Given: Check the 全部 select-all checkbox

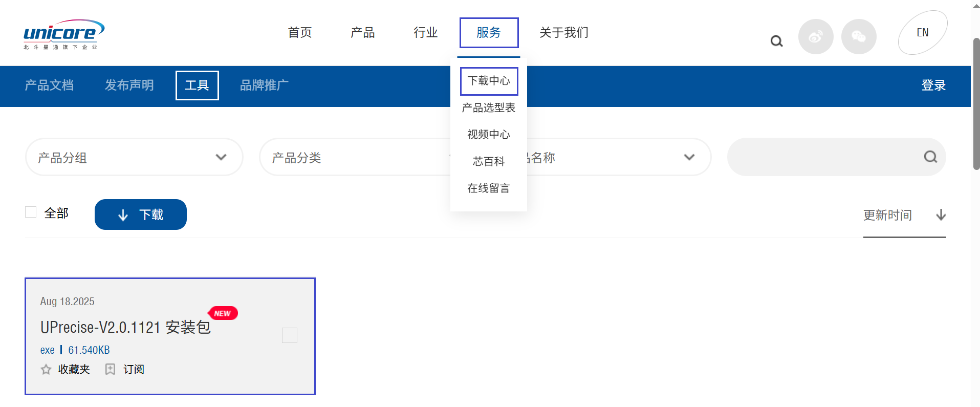Looking at the screenshot, I should [x=31, y=212].
